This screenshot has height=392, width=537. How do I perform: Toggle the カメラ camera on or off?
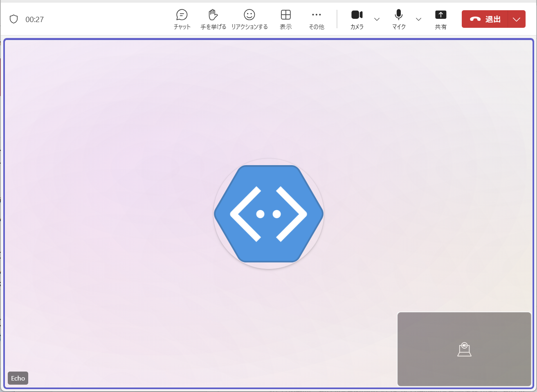point(357,19)
